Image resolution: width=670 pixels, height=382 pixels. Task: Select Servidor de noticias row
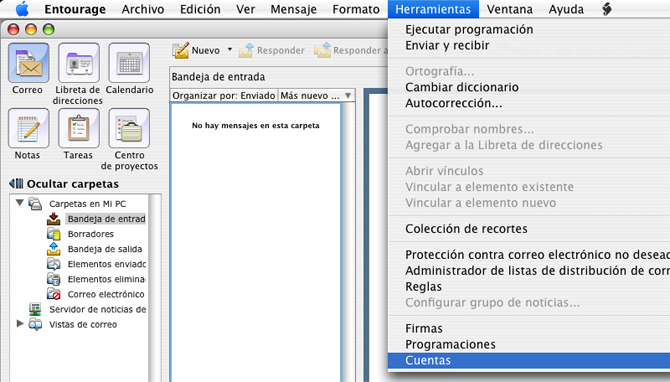click(x=79, y=309)
